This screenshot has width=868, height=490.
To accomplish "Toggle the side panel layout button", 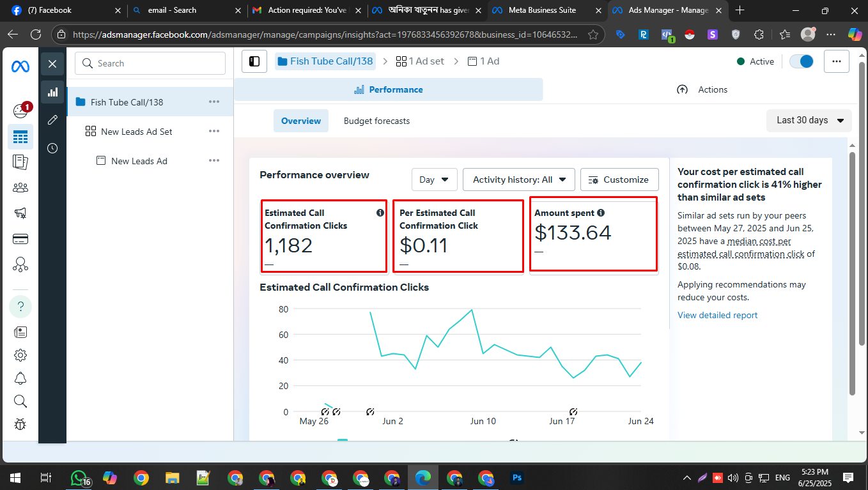I will [254, 61].
